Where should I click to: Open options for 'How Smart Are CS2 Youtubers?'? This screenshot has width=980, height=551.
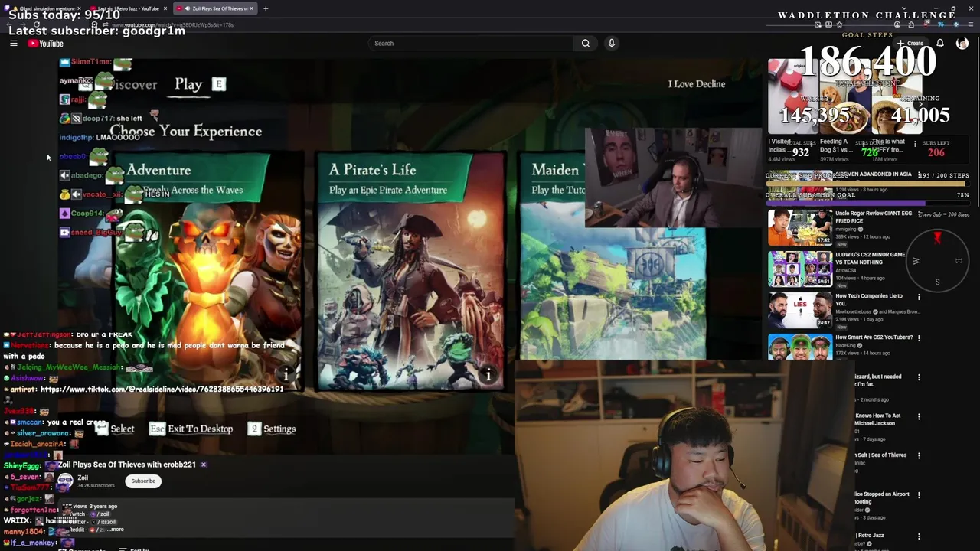(x=919, y=338)
